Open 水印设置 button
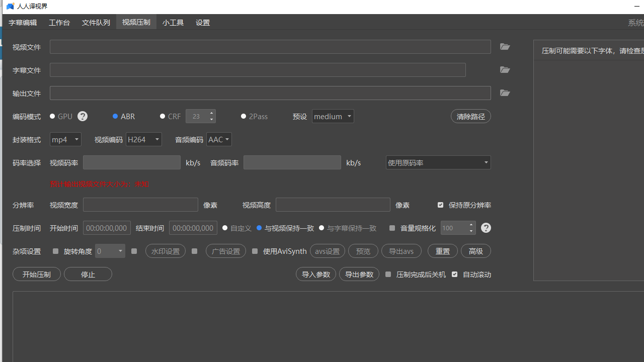 [166, 251]
